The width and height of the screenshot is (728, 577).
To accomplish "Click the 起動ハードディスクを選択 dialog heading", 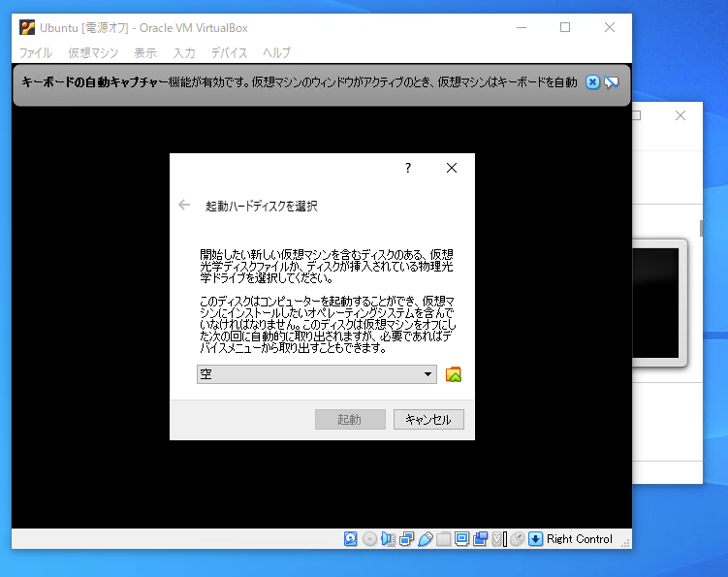I will click(262, 206).
